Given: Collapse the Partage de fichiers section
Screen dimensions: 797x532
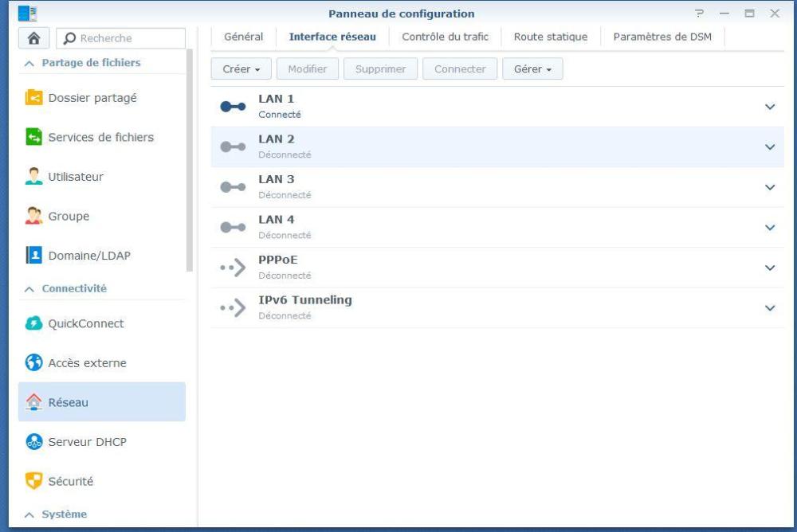Looking at the screenshot, I should [29, 63].
